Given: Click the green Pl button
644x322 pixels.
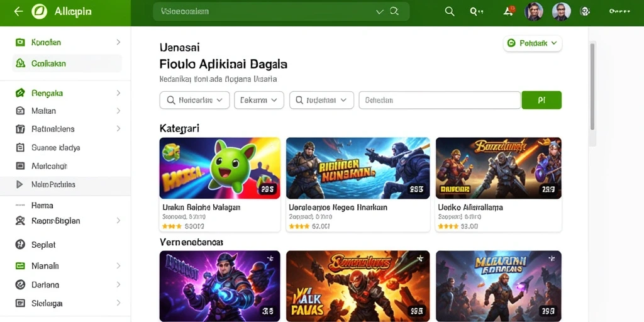Looking at the screenshot, I should click(x=541, y=100).
